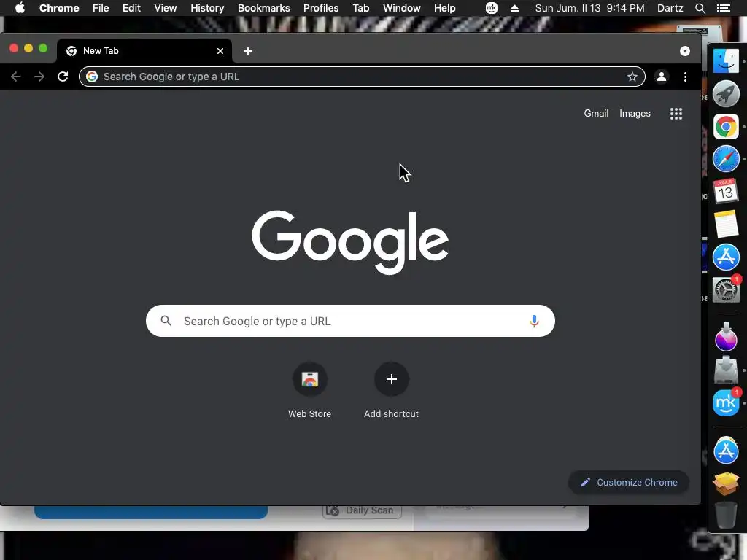Screen dimensions: 747x560
Task: Focus the Google search box on page
Action: (350, 321)
